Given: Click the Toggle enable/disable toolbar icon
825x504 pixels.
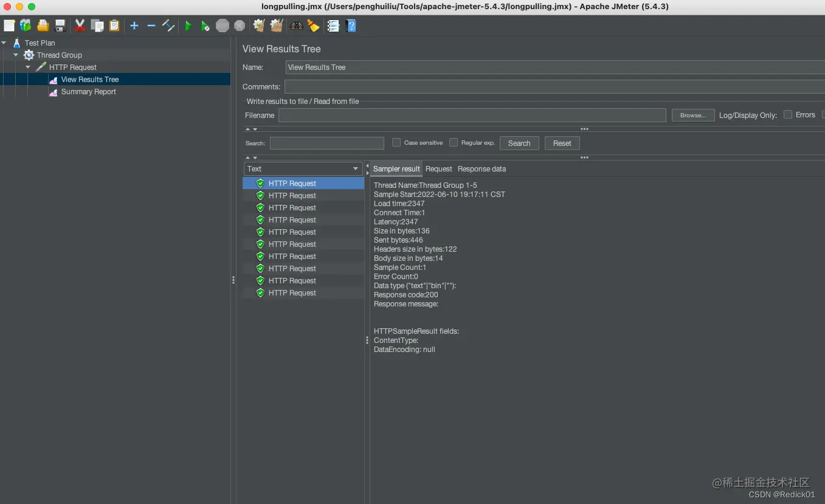Looking at the screenshot, I should pos(168,26).
